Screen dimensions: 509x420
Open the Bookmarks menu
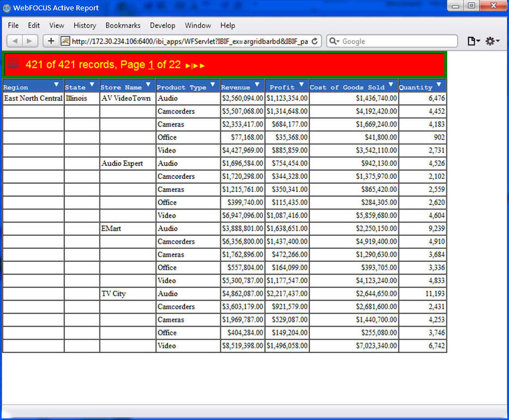tap(123, 25)
